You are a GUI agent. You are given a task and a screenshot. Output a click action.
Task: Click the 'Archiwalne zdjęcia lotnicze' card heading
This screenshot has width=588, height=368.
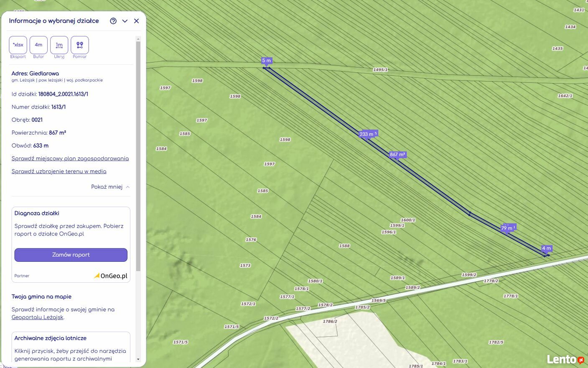(51, 338)
